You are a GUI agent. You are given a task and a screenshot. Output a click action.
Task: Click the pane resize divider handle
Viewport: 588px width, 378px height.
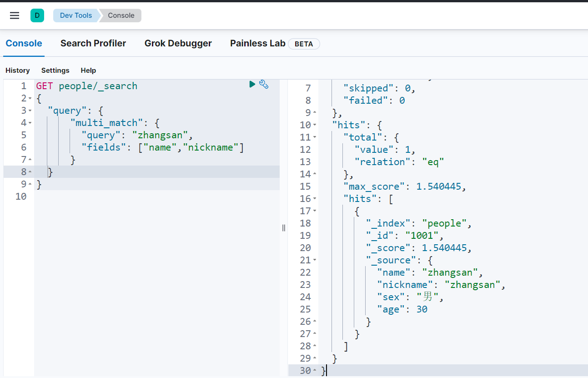pos(284,228)
